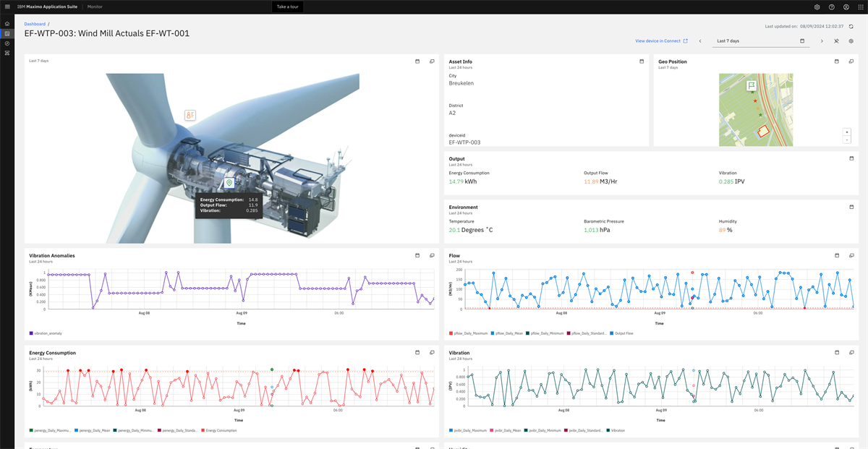This screenshot has height=449, width=868.
Task: Open the Output card date picker
Action: pos(851,158)
